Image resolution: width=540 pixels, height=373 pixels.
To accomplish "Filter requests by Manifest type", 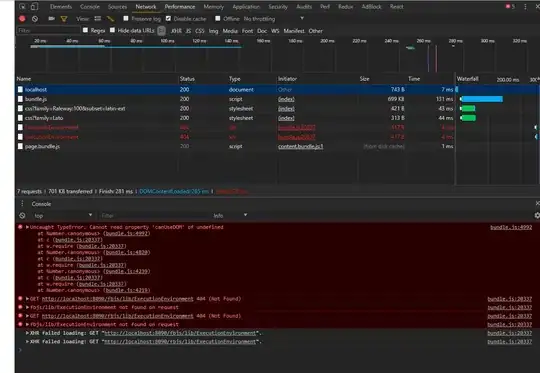I will click(x=294, y=31).
